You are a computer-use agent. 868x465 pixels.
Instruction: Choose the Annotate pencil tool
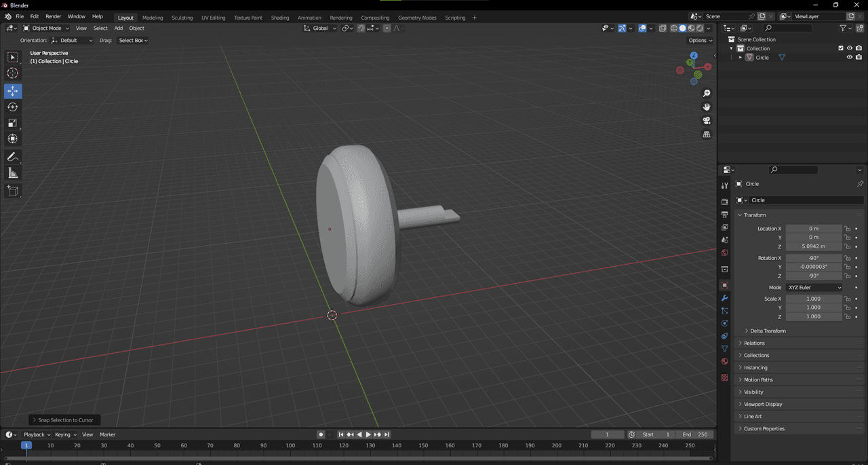pos(13,157)
